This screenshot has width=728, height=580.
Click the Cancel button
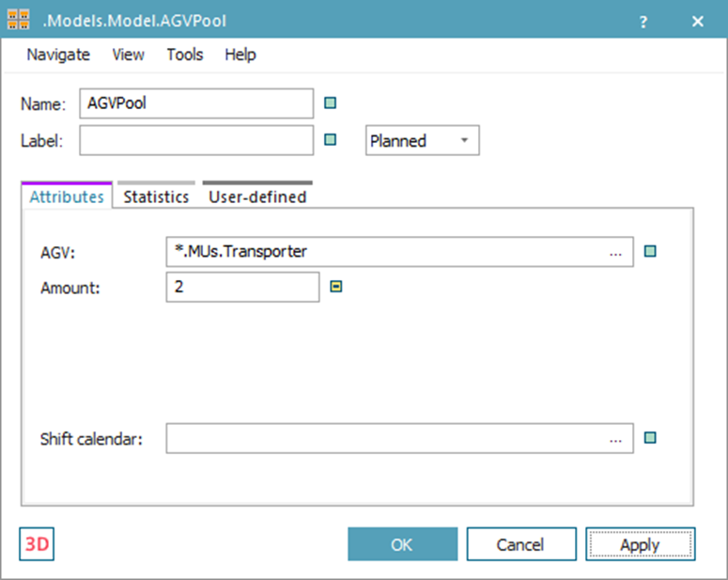click(x=520, y=544)
